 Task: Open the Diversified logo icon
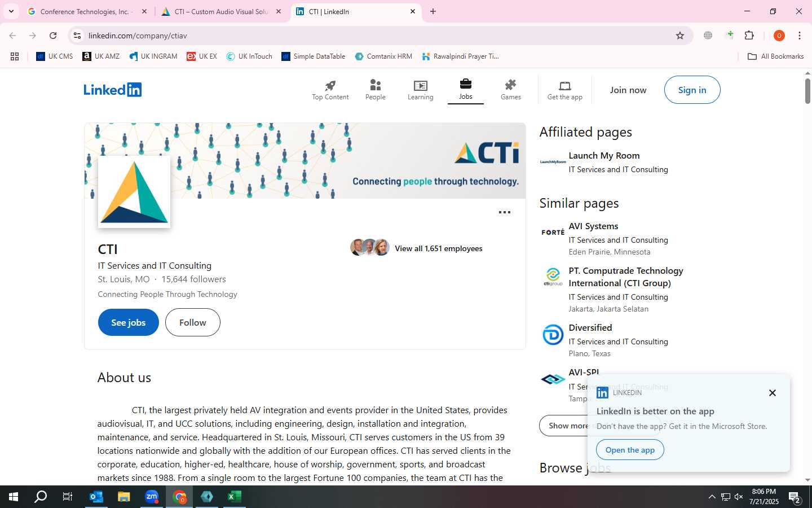tap(553, 335)
